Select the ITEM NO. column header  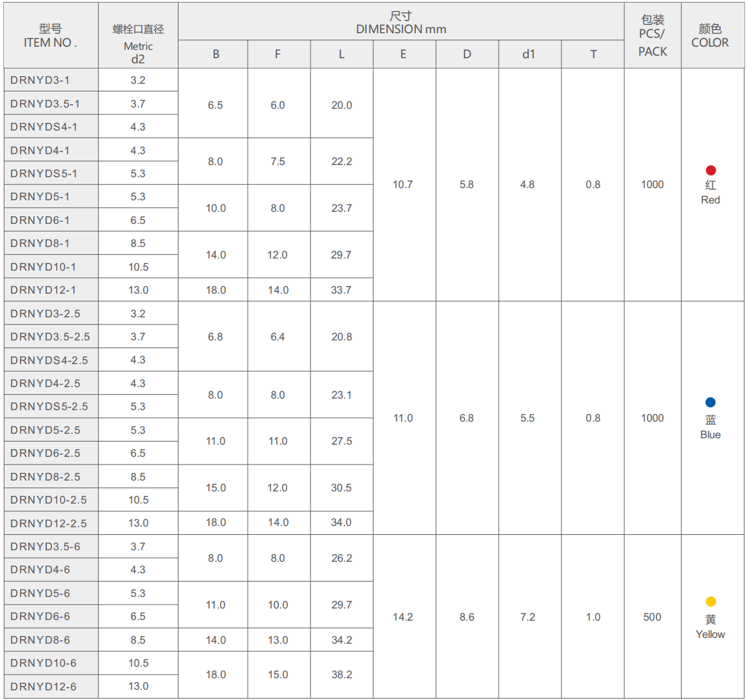(x=51, y=36)
